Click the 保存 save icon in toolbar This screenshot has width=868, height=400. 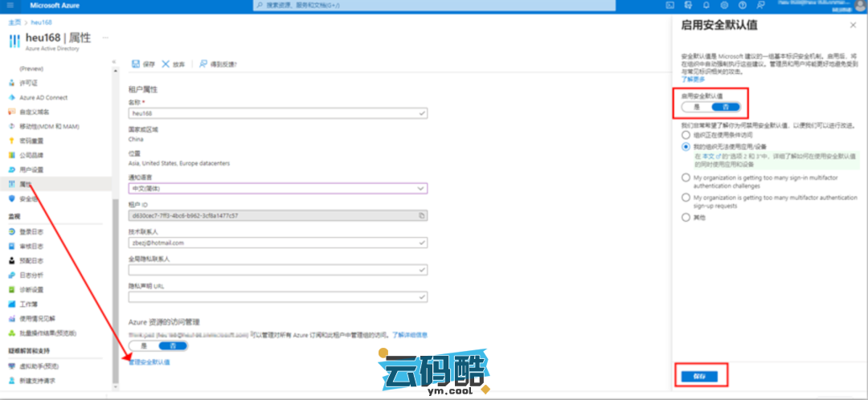[136, 63]
